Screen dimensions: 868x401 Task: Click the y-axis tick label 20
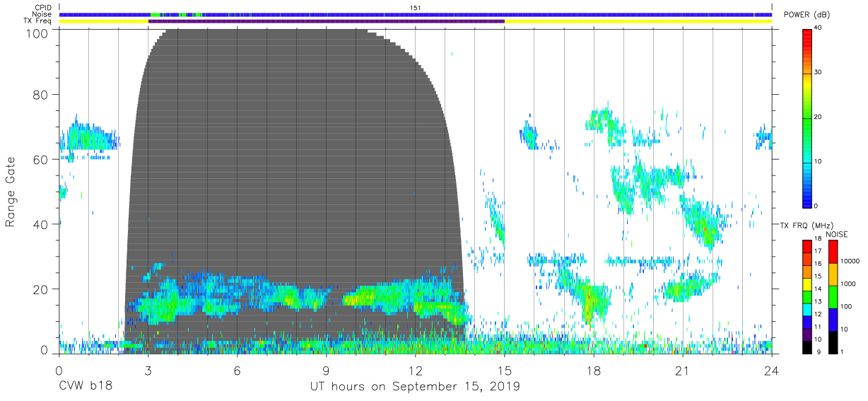click(40, 289)
